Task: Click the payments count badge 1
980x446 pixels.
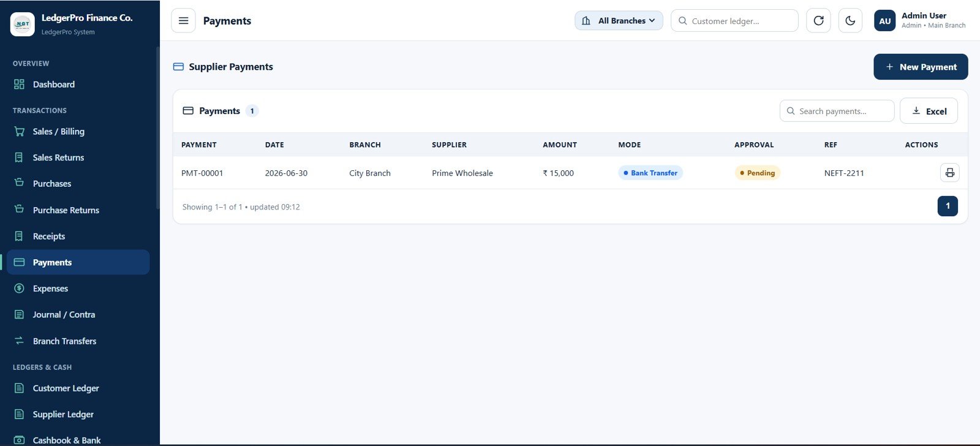Action: pos(252,111)
